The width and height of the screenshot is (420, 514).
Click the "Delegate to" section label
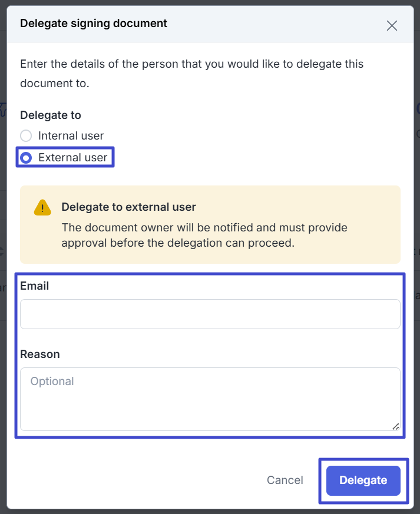[x=51, y=115]
